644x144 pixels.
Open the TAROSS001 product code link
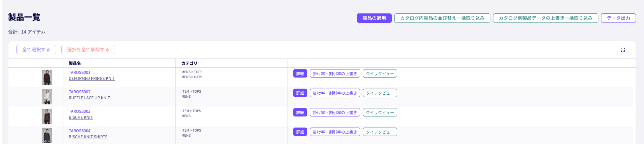(79, 73)
